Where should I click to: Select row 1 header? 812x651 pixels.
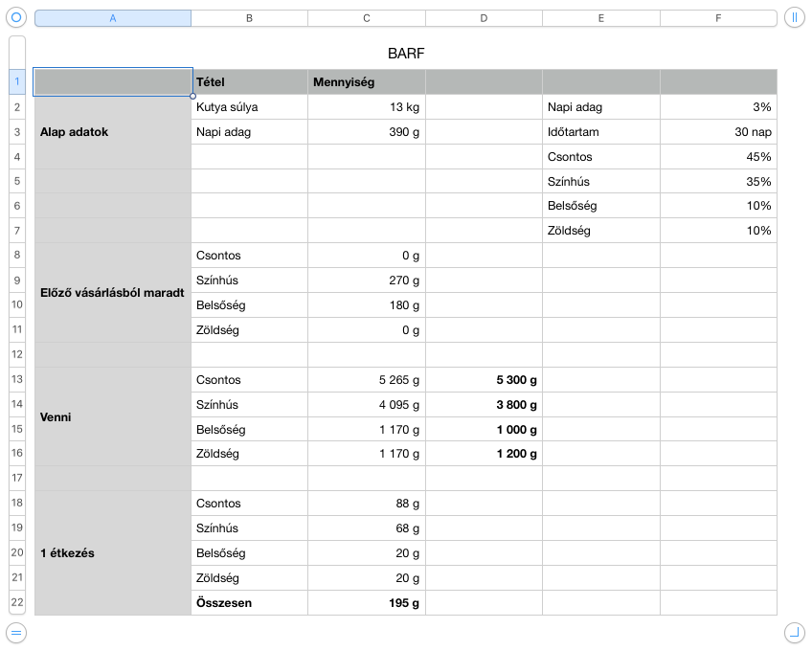17,82
